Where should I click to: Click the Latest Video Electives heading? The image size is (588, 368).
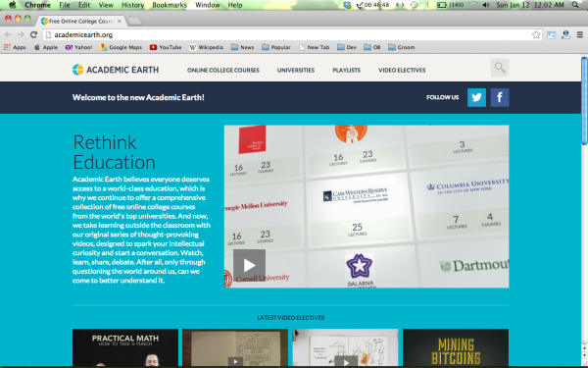[x=291, y=318]
